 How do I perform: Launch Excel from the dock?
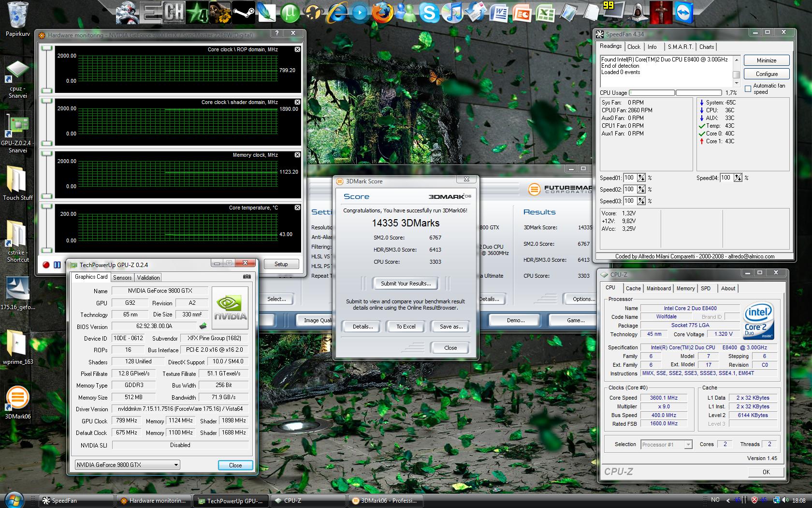tap(545, 13)
